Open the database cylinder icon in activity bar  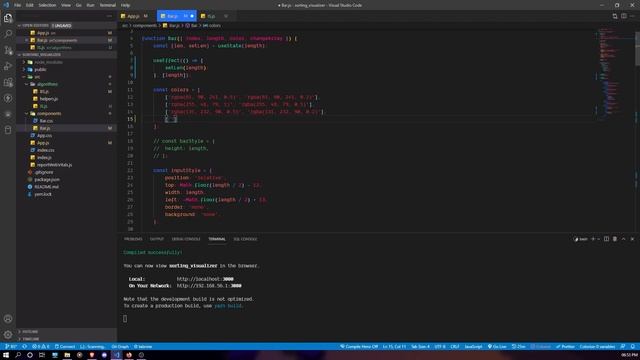point(8,130)
